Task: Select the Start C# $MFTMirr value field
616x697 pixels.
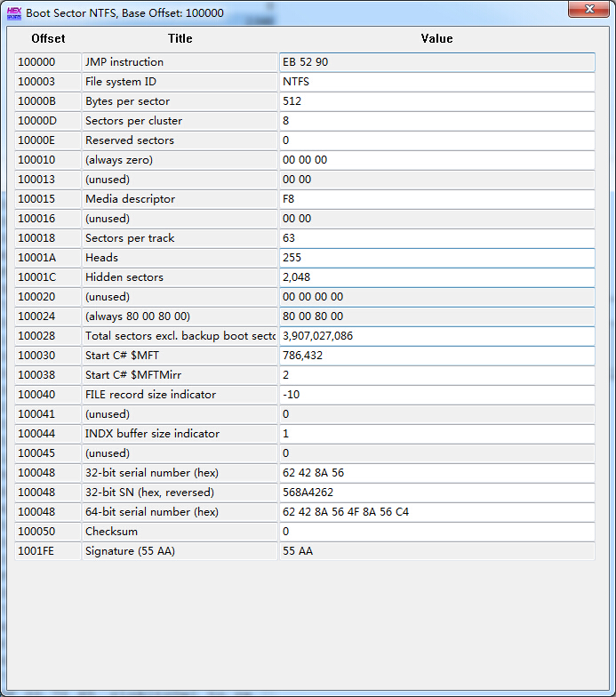Action: tap(436, 375)
